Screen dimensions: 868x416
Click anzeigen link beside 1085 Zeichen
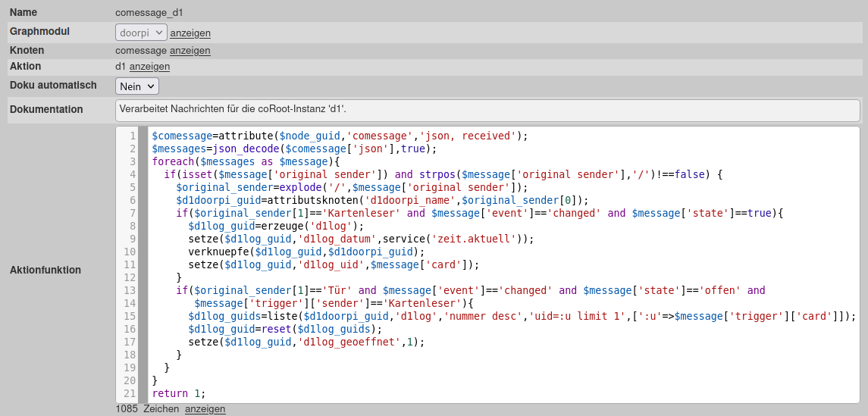pos(205,409)
